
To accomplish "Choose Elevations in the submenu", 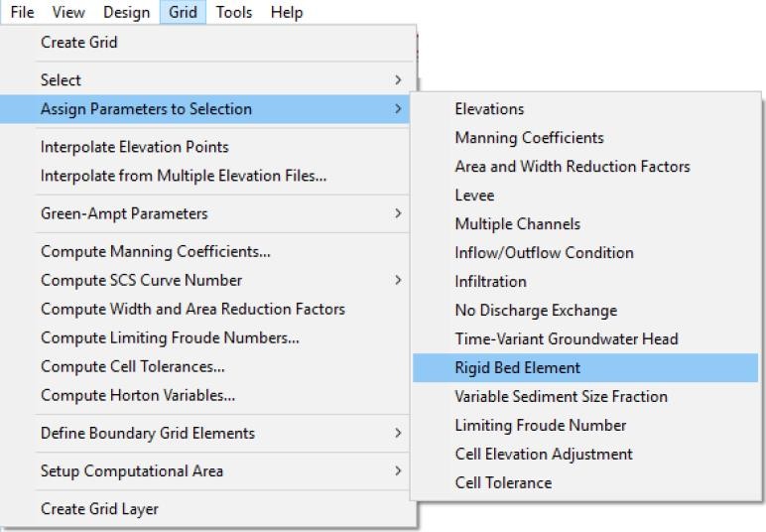I will 489,109.
